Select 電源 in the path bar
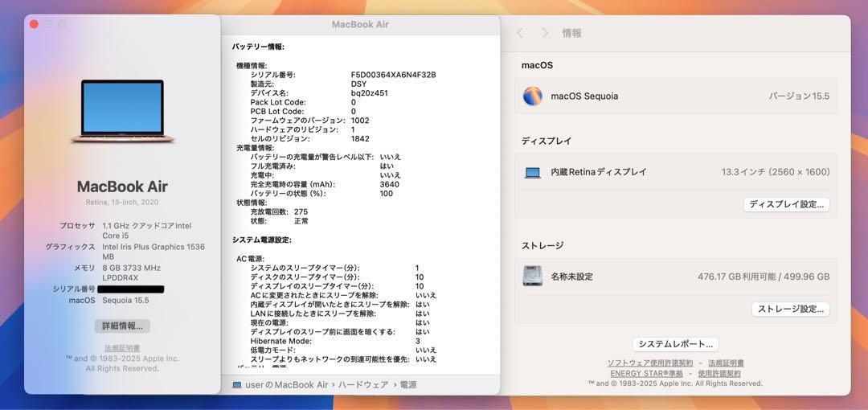 (x=408, y=384)
